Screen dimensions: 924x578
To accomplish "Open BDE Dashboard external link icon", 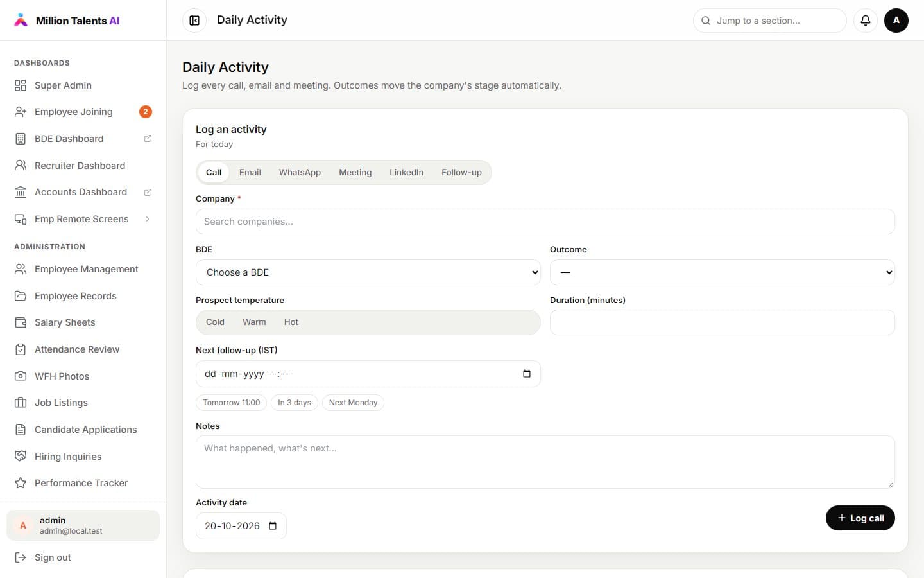I will click(x=148, y=139).
